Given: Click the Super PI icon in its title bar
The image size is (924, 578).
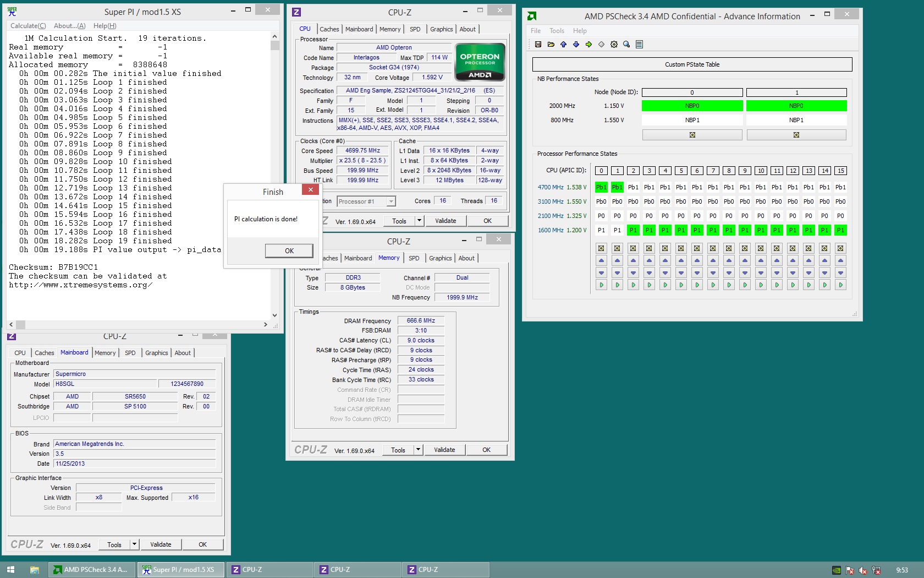Looking at the screenshot, I should pos(12,12).
